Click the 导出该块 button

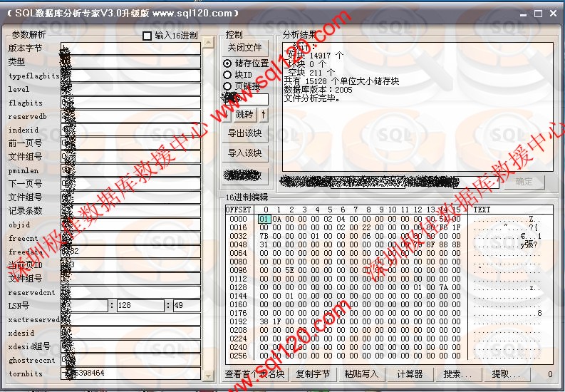pyautogui.click(x=245, y=133)
